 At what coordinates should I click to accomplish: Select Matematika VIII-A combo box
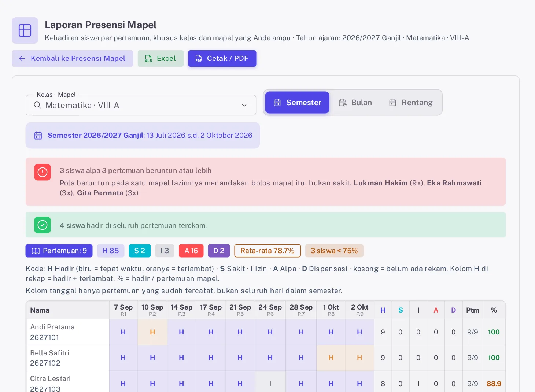(141, 105)
